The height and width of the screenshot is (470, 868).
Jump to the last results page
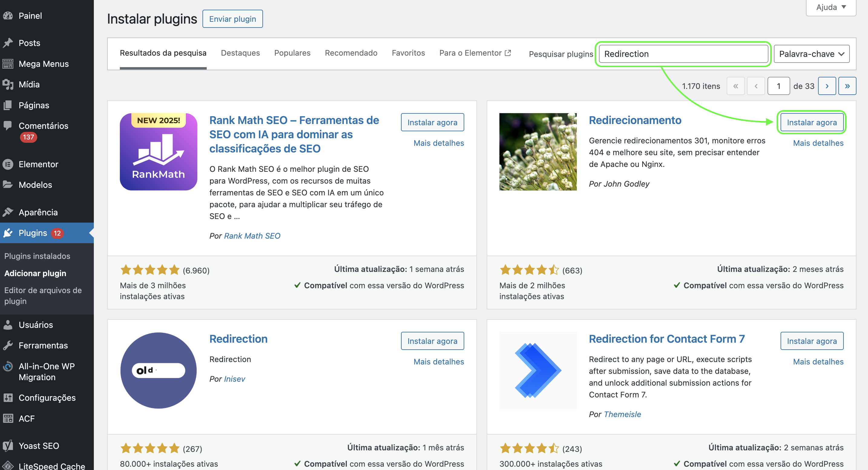[x=847, y=86]
